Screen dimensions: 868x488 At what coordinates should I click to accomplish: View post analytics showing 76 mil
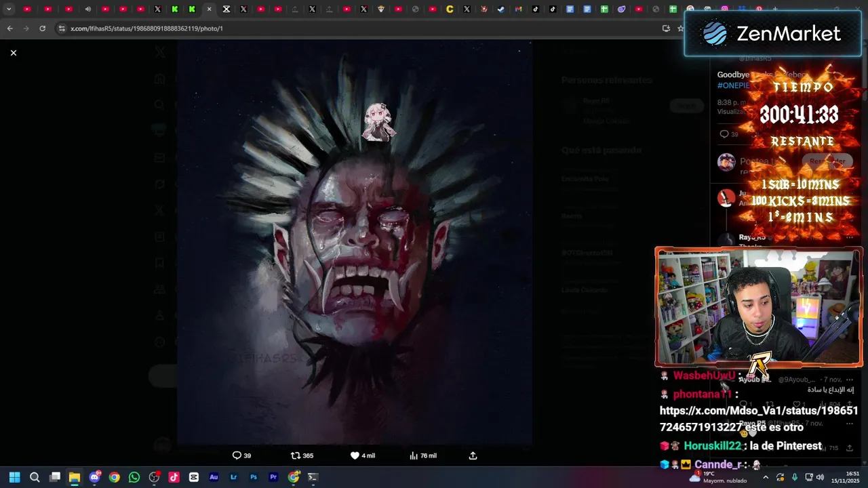pyautogui.click(x=423, y=455)
